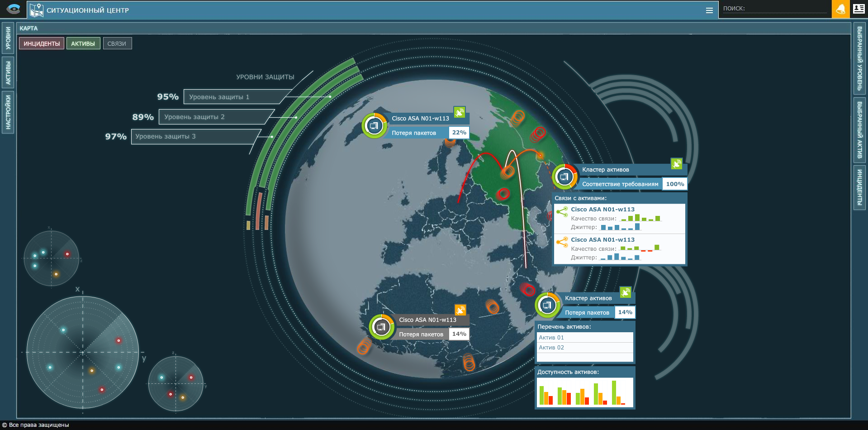868x430 pixels.
Task: Select Уровень защиты 2 label
Action: 194,117
